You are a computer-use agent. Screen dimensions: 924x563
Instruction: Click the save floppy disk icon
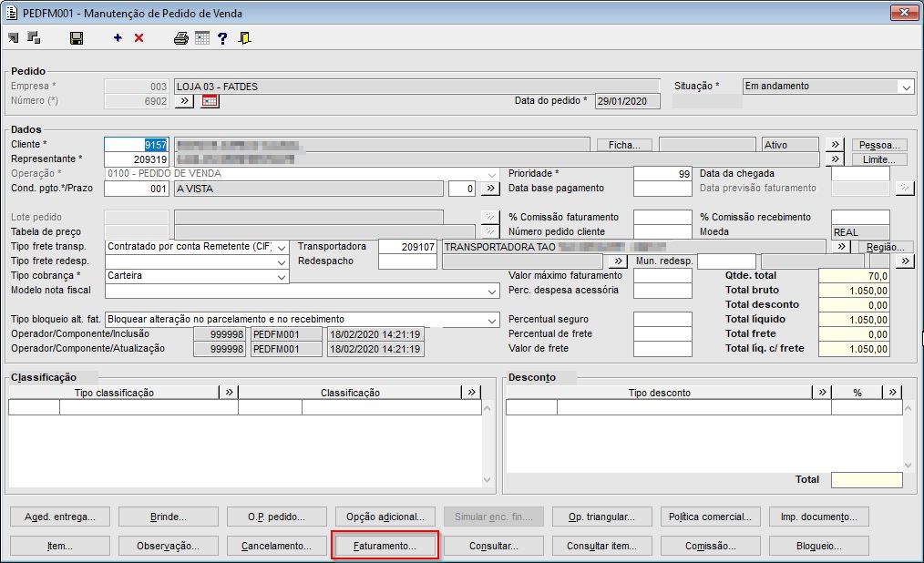coord(77,38)
